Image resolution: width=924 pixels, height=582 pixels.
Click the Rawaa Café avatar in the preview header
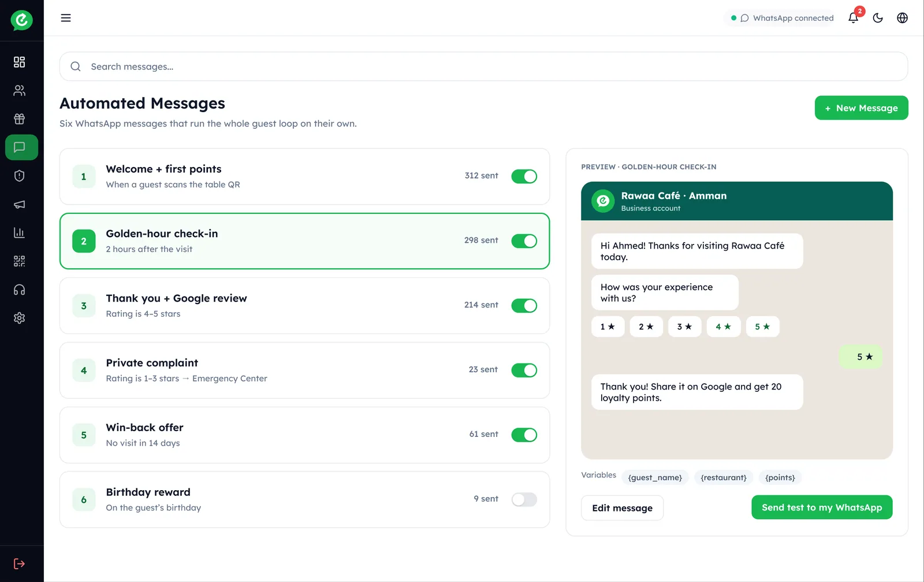point(603,201)
